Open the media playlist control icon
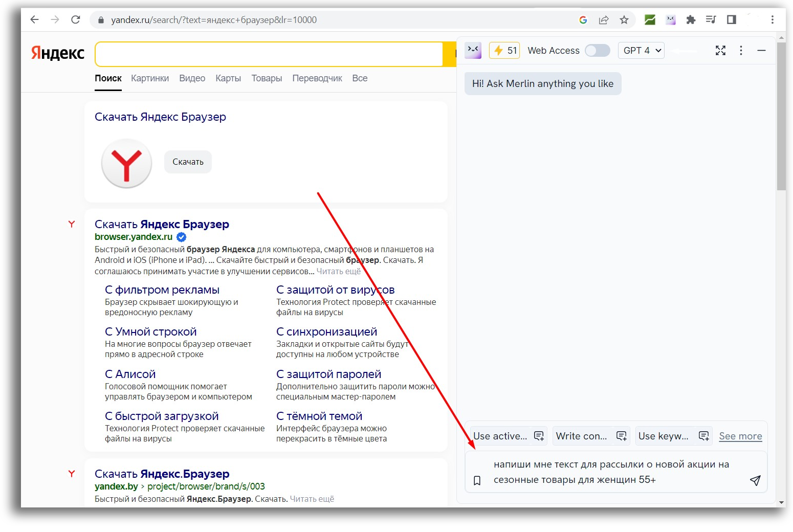The height and width of the screenshot is (532, 793). tap(711, 20)
